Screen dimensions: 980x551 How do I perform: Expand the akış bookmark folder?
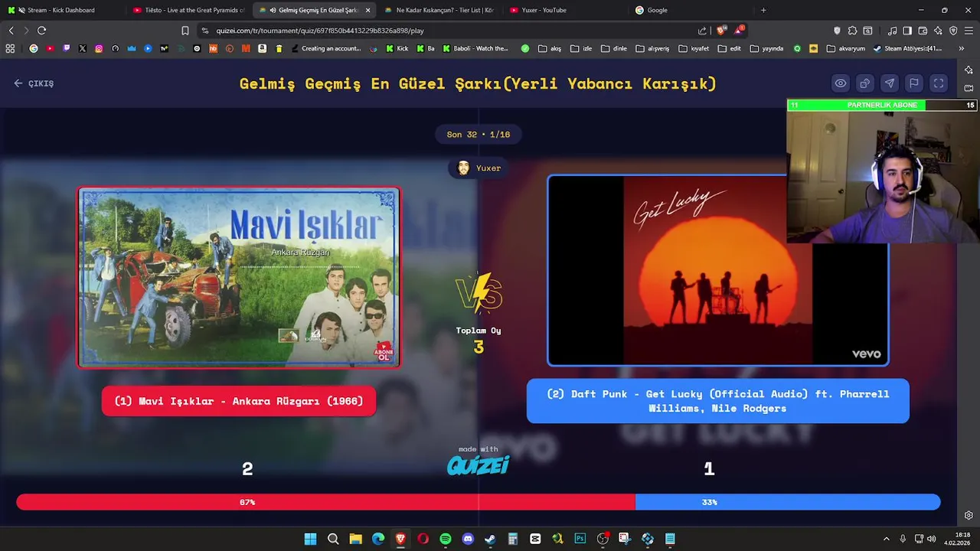pyautogui.click(x=550, y=48)
